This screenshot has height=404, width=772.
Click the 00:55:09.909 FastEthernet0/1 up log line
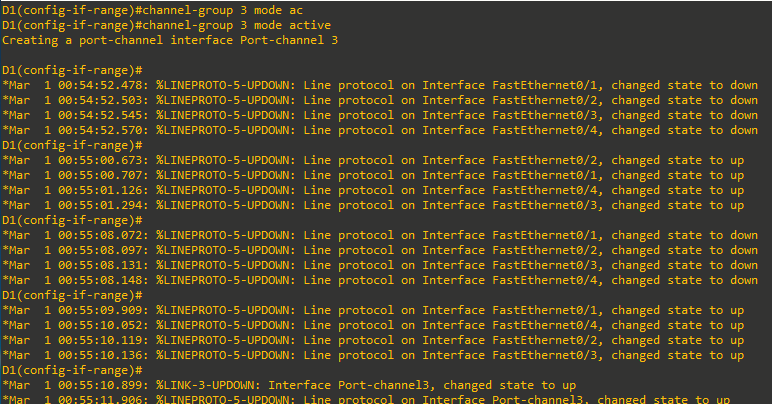pyautogui.click(x=373, y=311)
